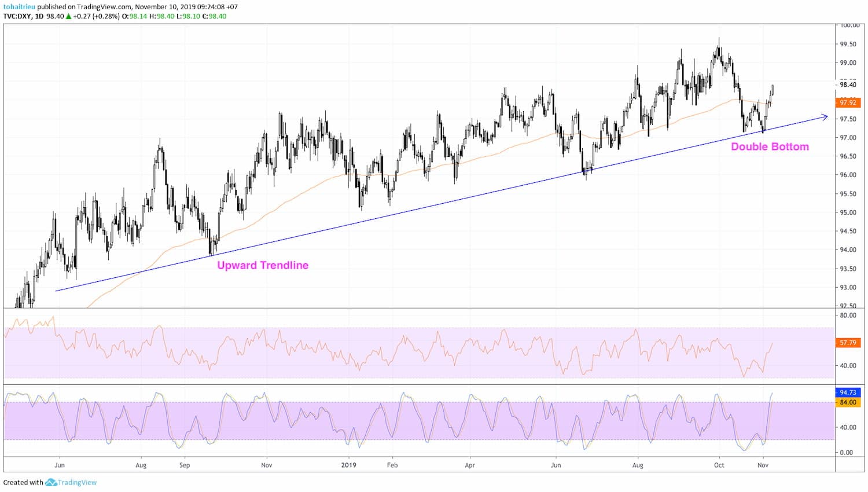Click the green up-triangle change indicator
The width and height of the screenshot is (868, 492).
[x=70, y=16]
